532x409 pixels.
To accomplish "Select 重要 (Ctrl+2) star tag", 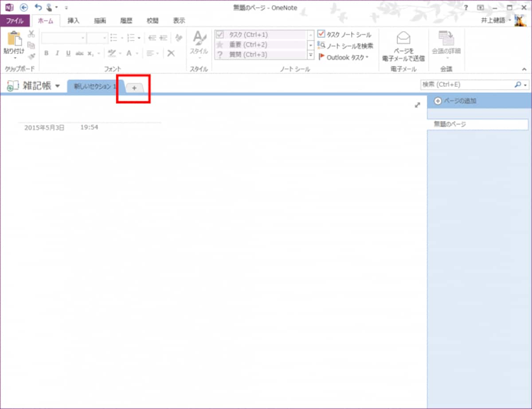I will pos(261,45).
